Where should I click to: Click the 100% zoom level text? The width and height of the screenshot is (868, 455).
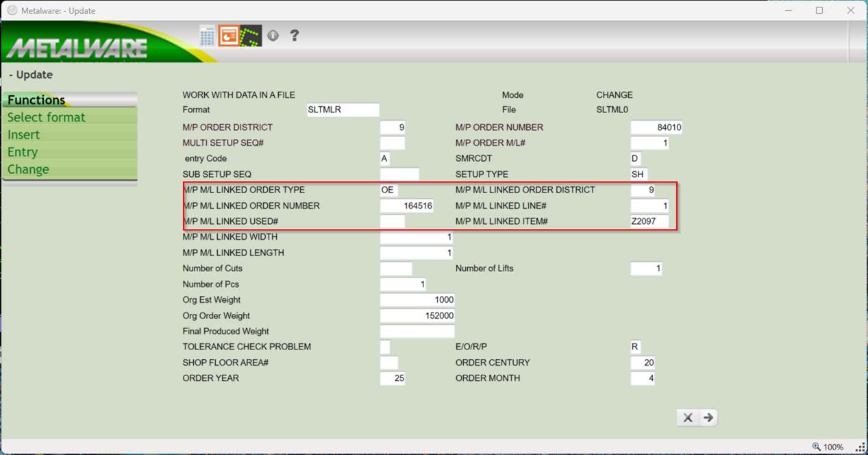coord(834,447)
